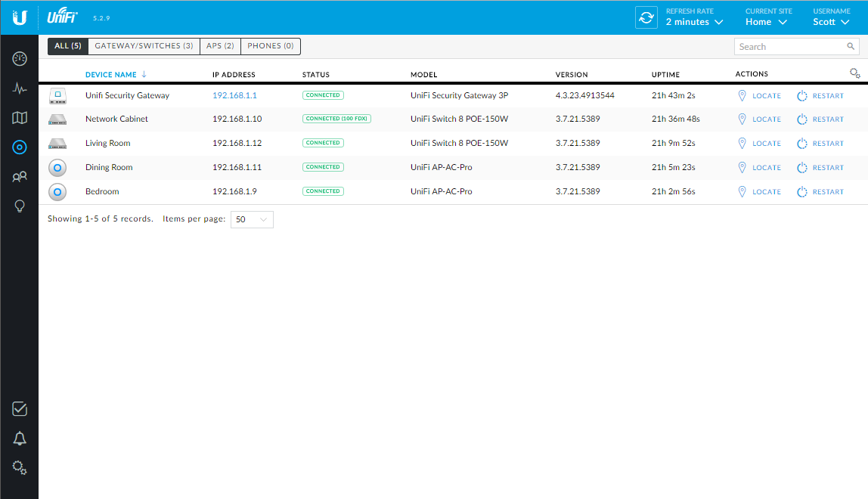Click the Locate pin icon for Network Cabinet

742,119
